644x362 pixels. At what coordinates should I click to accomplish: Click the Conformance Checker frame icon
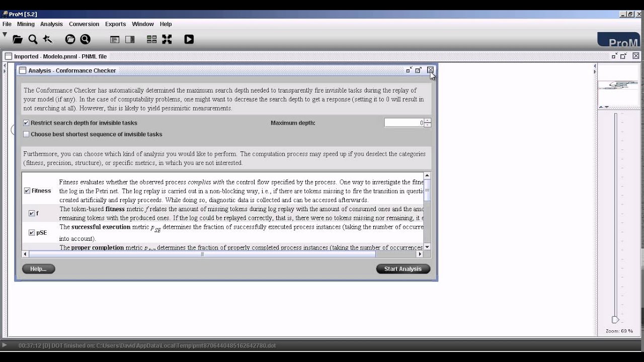(22, 70)
